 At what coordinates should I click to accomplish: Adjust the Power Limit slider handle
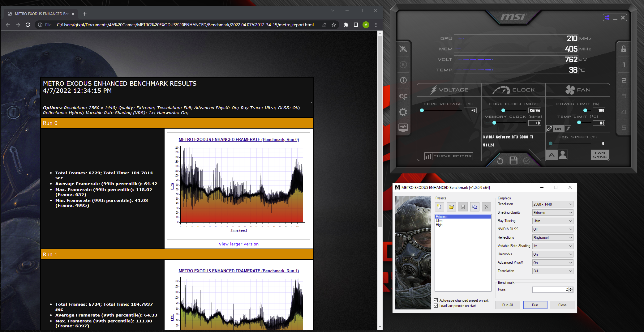[x=585, y=110]
